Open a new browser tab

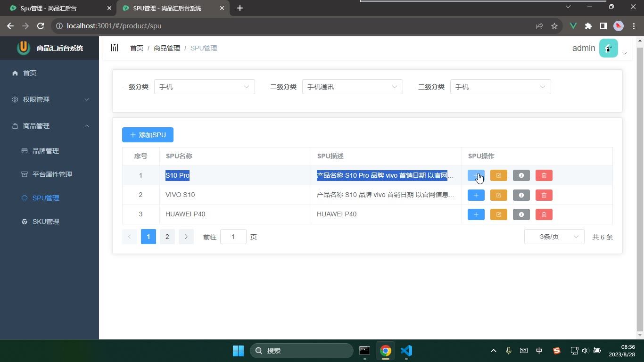tap(240, 8)
